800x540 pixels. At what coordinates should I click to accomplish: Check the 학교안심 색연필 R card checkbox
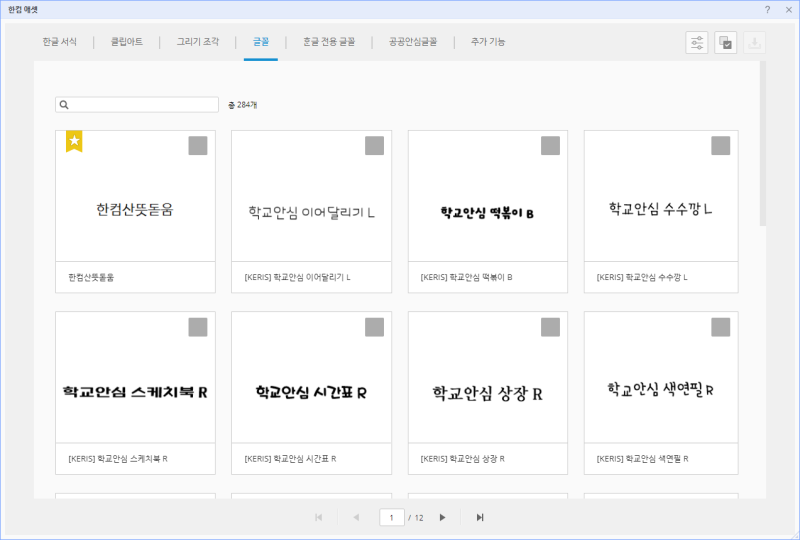(721, 327)
